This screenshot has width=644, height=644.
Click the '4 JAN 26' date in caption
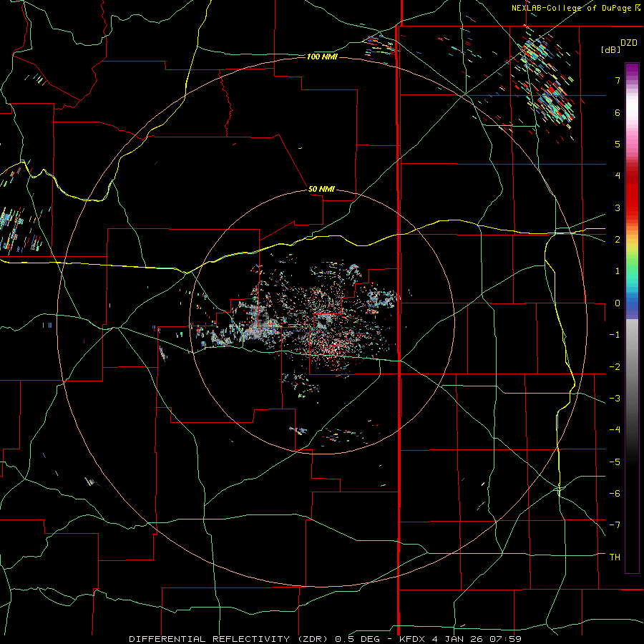[457, 639]
